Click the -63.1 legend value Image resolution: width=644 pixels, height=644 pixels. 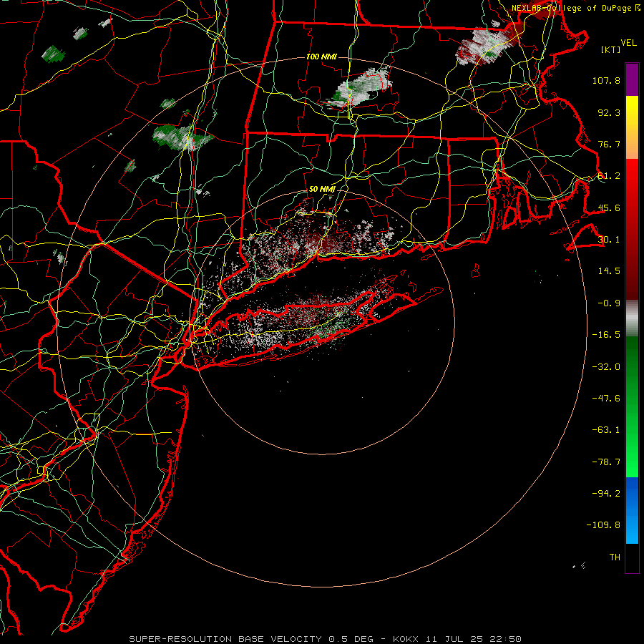pos(606,430)
